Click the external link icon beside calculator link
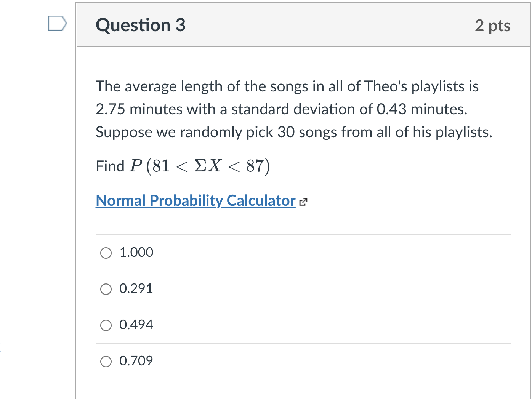532x413 pixels. tap(303, 202)
